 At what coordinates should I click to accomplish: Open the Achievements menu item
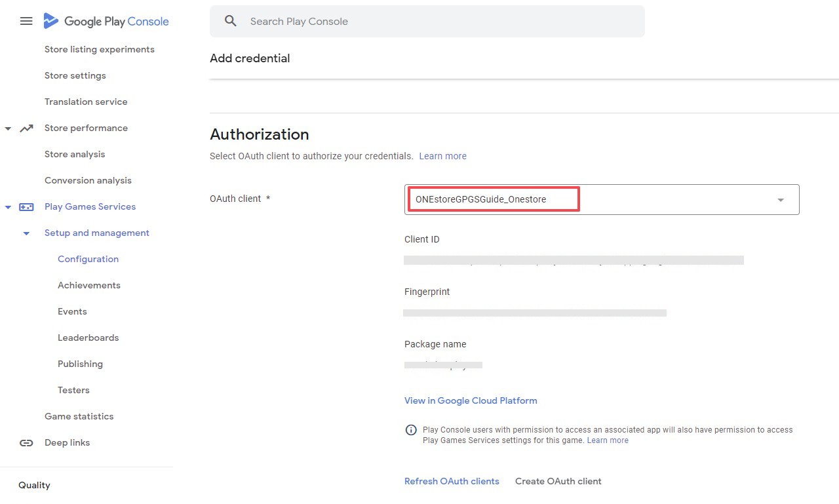(89, 285)
